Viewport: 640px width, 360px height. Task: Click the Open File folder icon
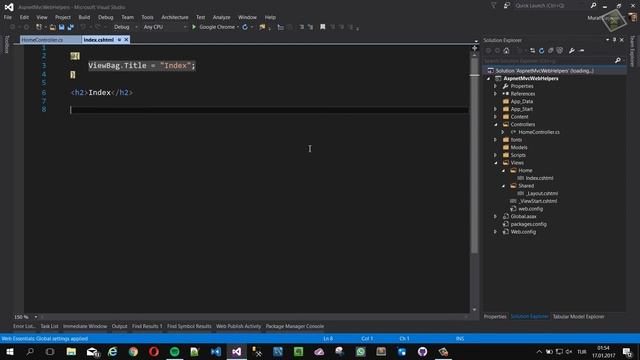[x=53, y=27]
